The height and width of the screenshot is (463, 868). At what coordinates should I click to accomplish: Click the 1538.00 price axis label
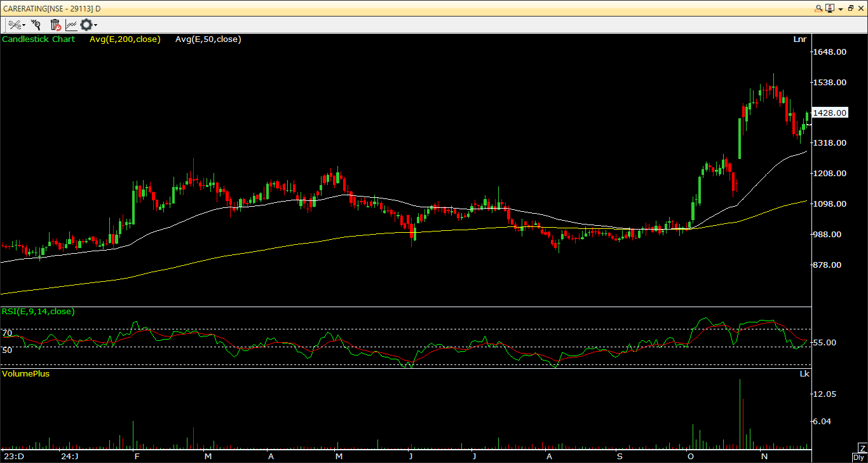830,83
